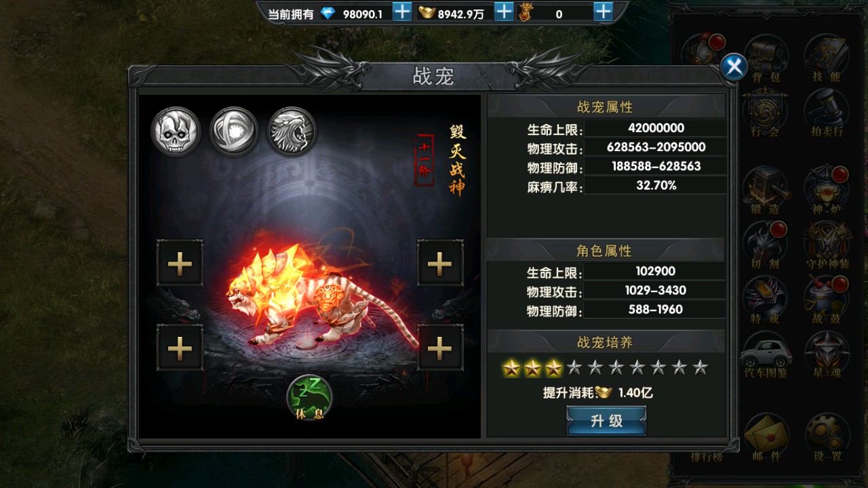Toggle the pet 休息 rest button

click(x=309, y=398)
